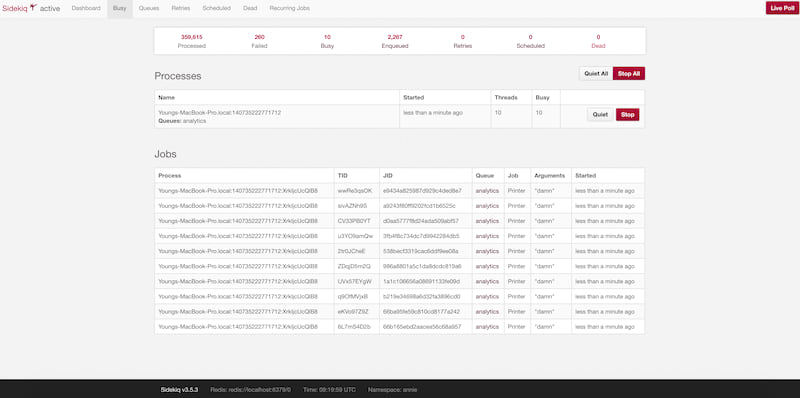Open the Retries tab

[181, 8]
